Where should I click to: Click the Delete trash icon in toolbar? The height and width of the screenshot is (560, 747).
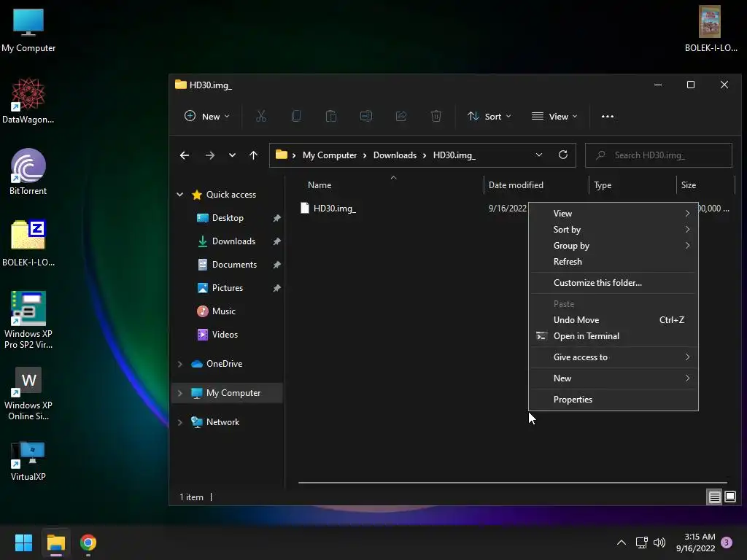[436, 116]
